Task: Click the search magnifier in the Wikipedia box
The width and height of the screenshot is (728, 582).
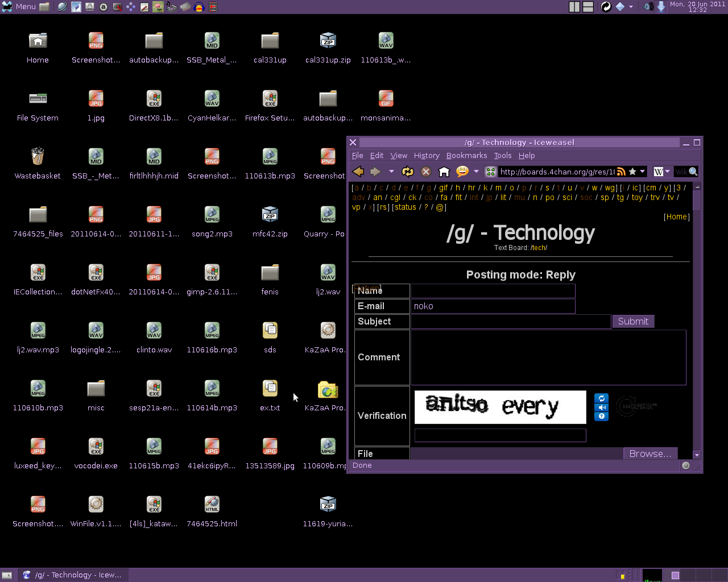Action: [x=693, y=172]
